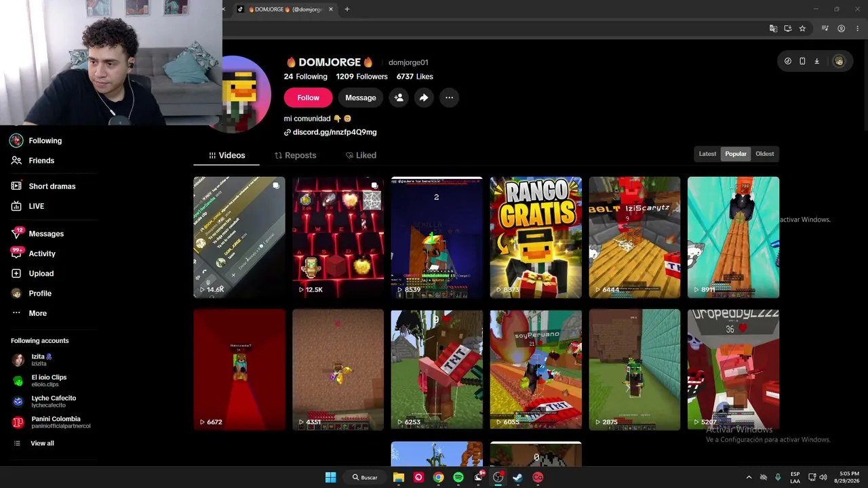868x488 pixels.
Task: Open the video with 14.6K views
Action: tap(239, 237)
